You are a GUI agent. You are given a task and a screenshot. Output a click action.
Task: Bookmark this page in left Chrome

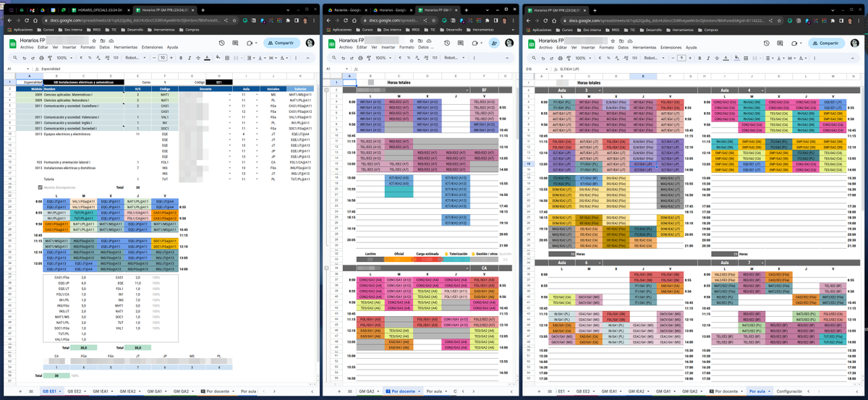pos(234,20)
